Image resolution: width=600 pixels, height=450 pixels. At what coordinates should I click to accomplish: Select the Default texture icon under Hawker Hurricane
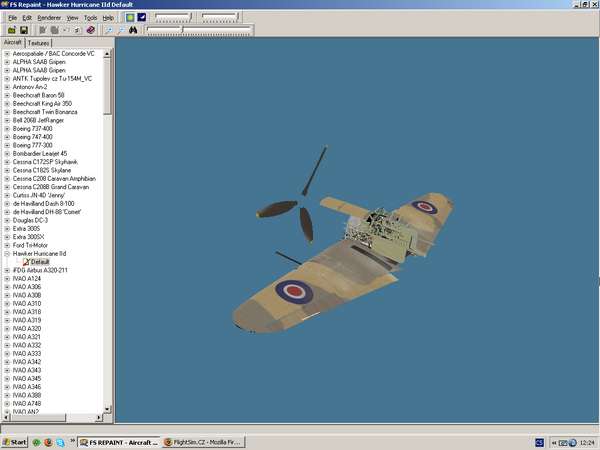(x=26, y=262)
